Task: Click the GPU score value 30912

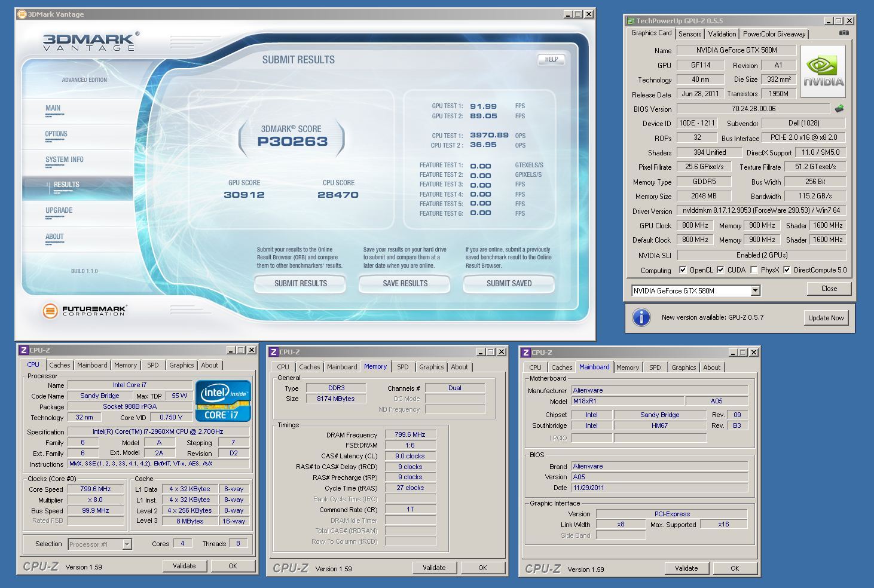Action: 244,195
